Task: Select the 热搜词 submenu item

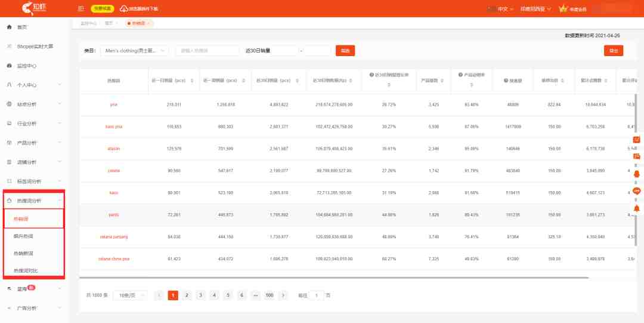Action: pyautogui.click(x=33, y=219)
